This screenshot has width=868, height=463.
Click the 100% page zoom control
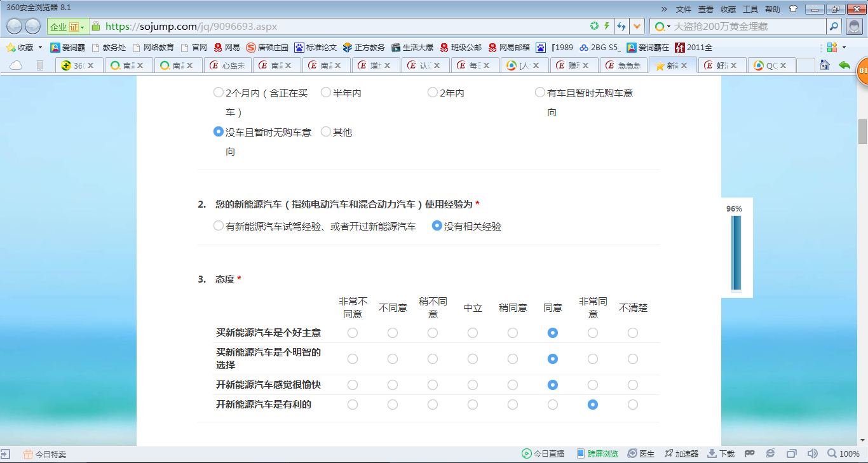(844, 453)
